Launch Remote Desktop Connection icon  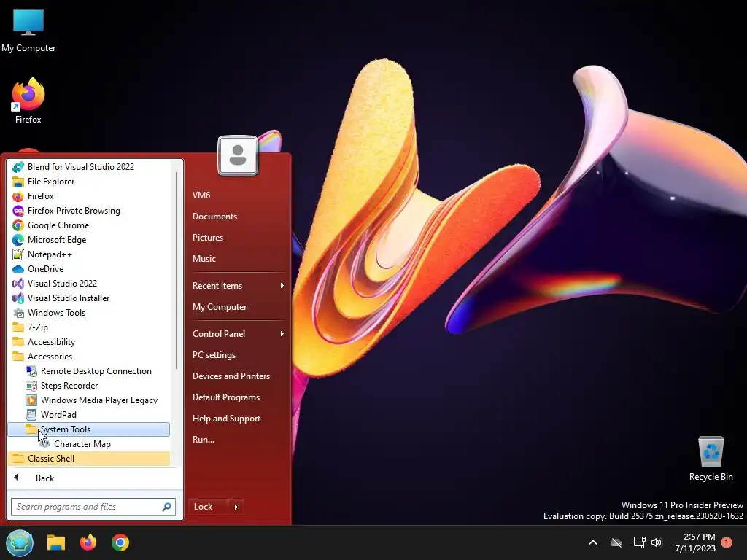31,371
